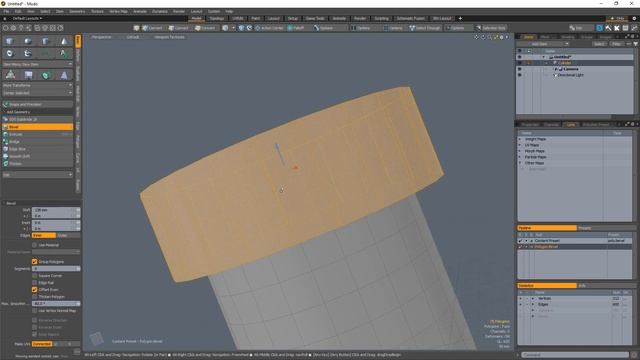The image size is (640, 360).
Task: Click the Action Center toolbar button
Action: pos(269,28)
